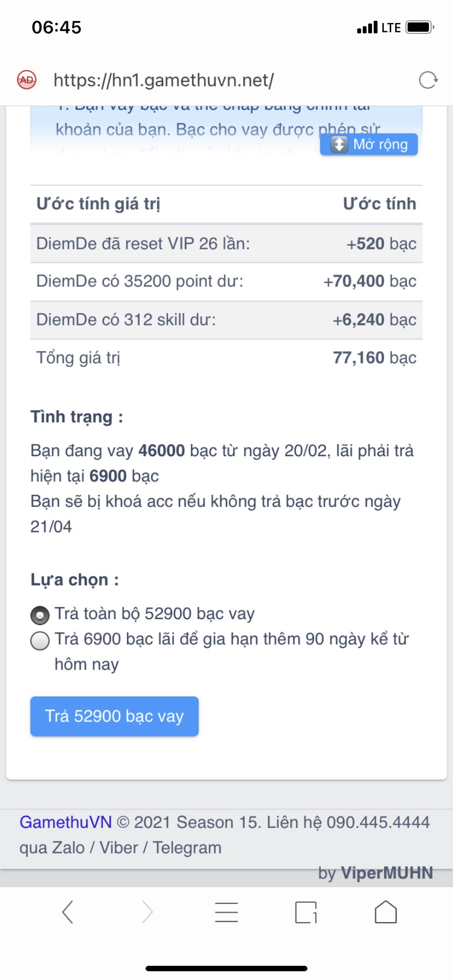
Task: Go back using the browser back arrow
Action: click(x=68, y=912)
